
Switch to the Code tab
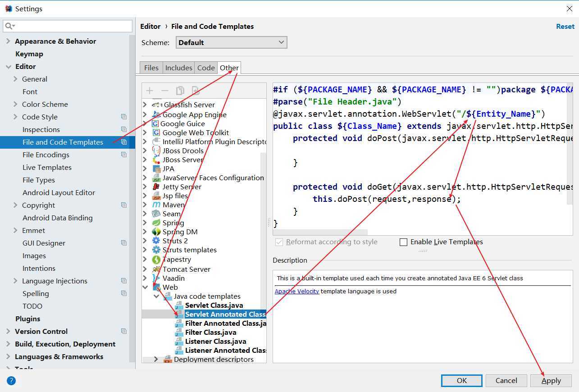(206, 68)
